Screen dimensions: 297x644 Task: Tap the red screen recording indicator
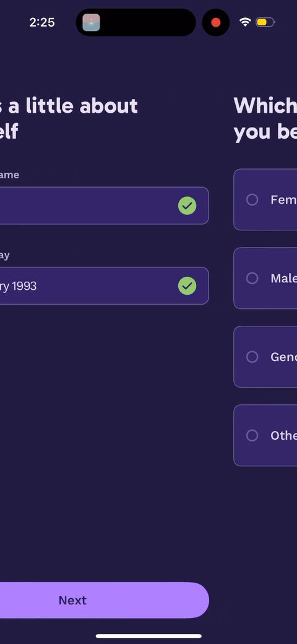(x=216, y=22)
